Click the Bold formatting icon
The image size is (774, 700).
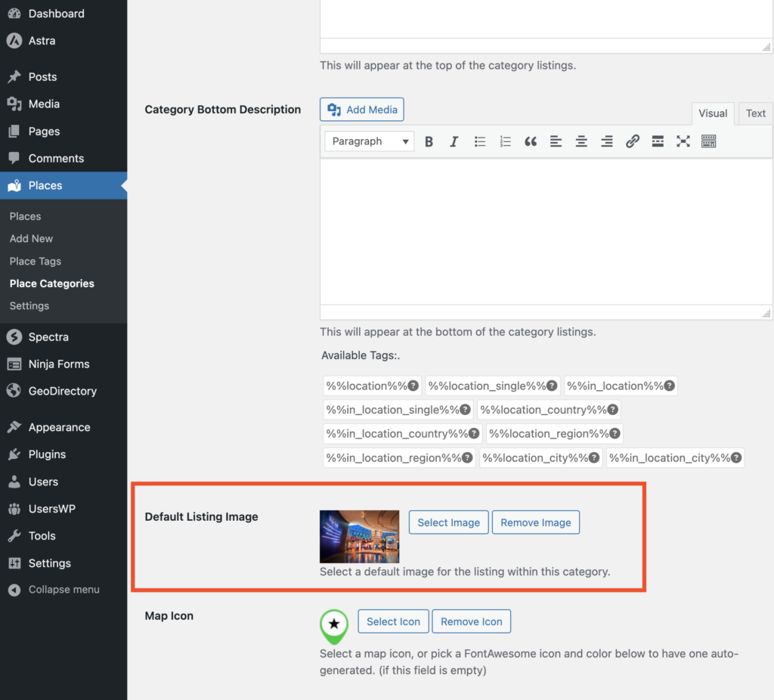click(x=429, y=141)
